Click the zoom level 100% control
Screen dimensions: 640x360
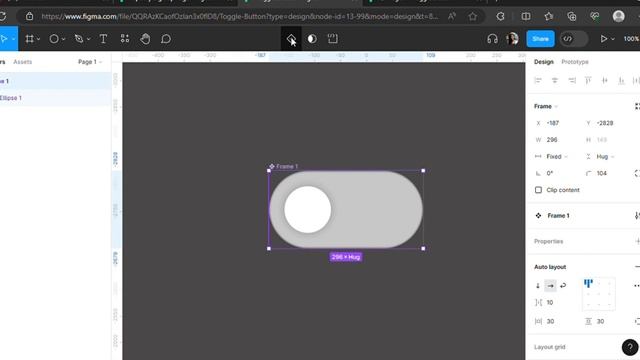pyautogui.click(x=631, y=39)
